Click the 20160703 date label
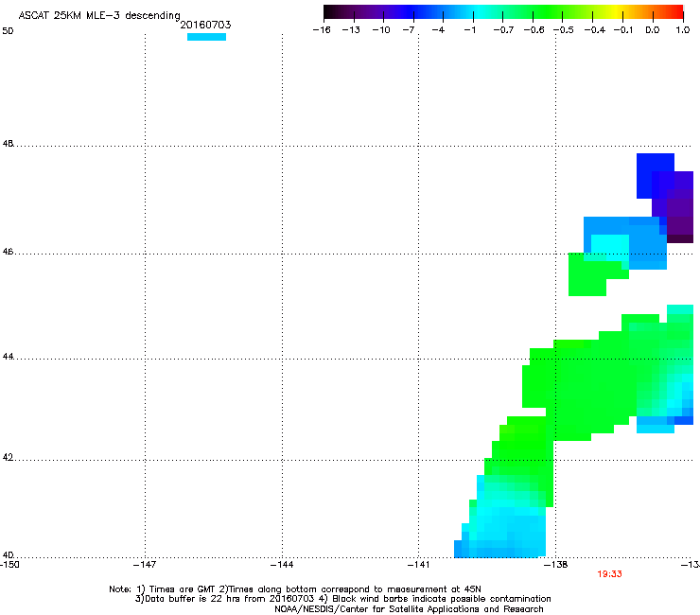Image resolution: width=700 pixels, height=615 pixels. point(205,25)
